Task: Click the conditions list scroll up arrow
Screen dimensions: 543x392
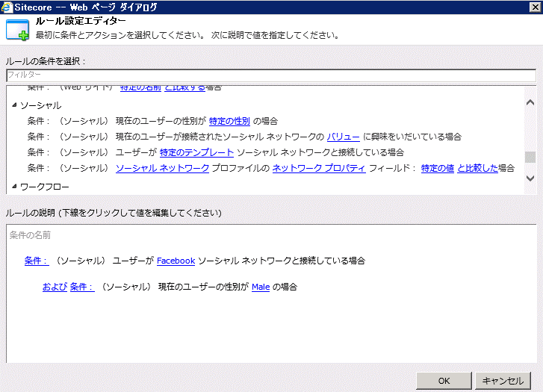Action: [530, 102]
